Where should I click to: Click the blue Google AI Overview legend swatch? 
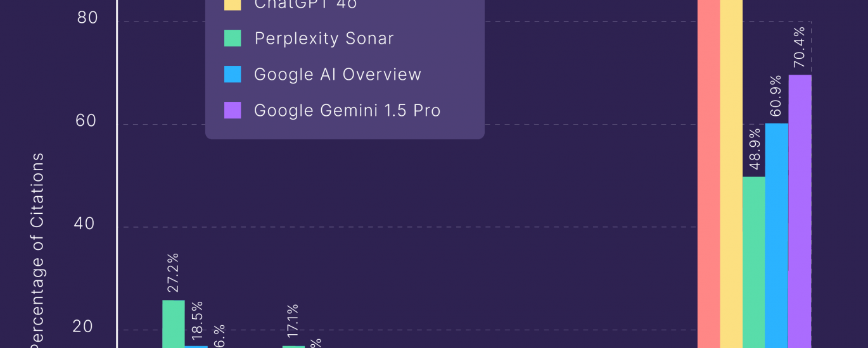pyautogui.click(x=233, y=74)
